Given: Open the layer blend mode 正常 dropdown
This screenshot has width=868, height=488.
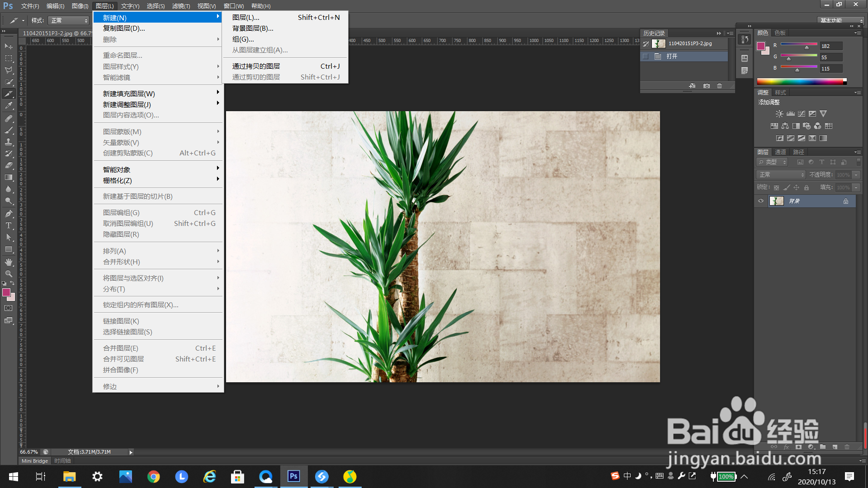Looking at the screenshot, I should 781,175.
